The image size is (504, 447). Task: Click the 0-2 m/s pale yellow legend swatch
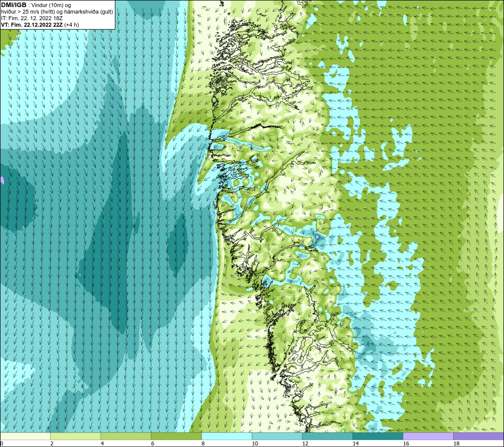[x=25, y=436]
